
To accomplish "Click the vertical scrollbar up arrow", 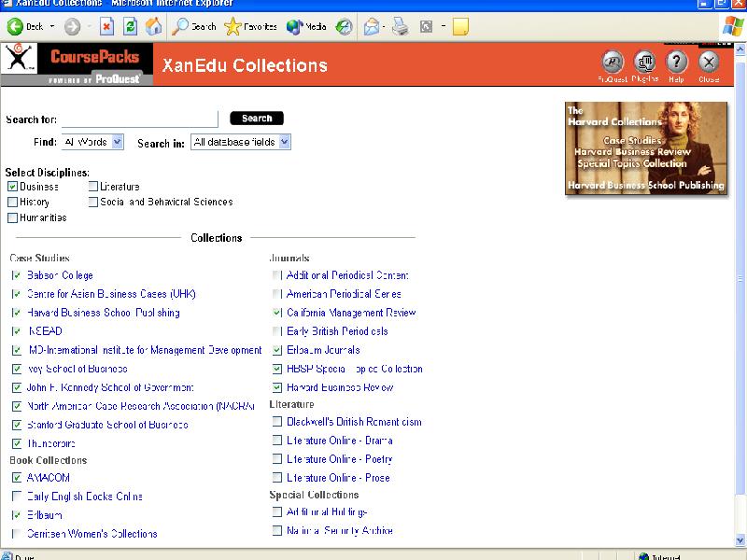I will [740, 49].
